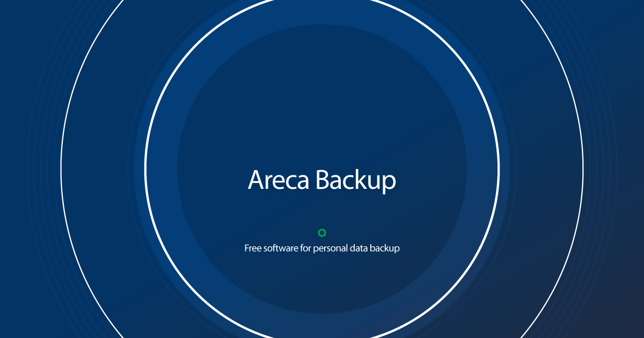Image resolution: width=644 pixels, height=338 pixels.
Task: Click the letter B starting Backup
Action: [x=323, y=181]
